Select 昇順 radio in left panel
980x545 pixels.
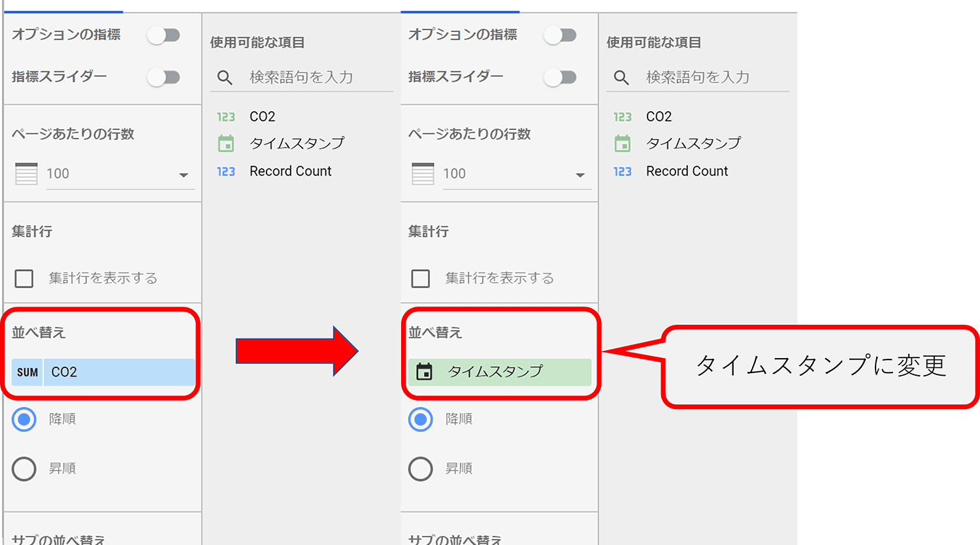pos(24,469)
